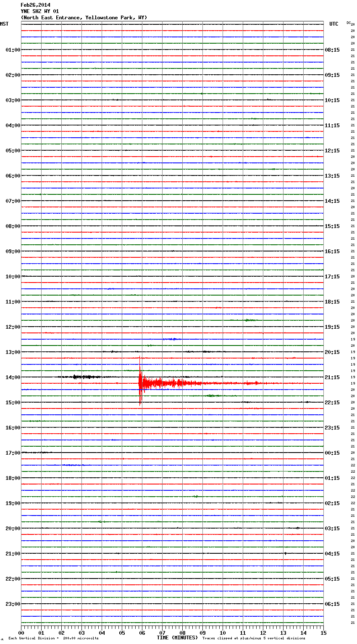Image resolution: width=357 pixels, height=644 pixels.
Task: Select the '20:00' MST time label
Action: 13,529
